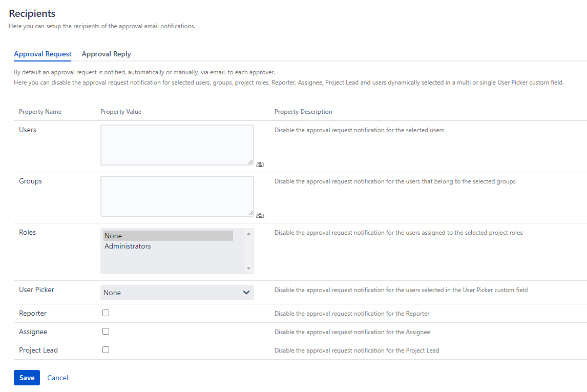This screenshot has width=587, height=392.
Task: Check the Project Lead checkbox
Action: (x=106, y=350)
